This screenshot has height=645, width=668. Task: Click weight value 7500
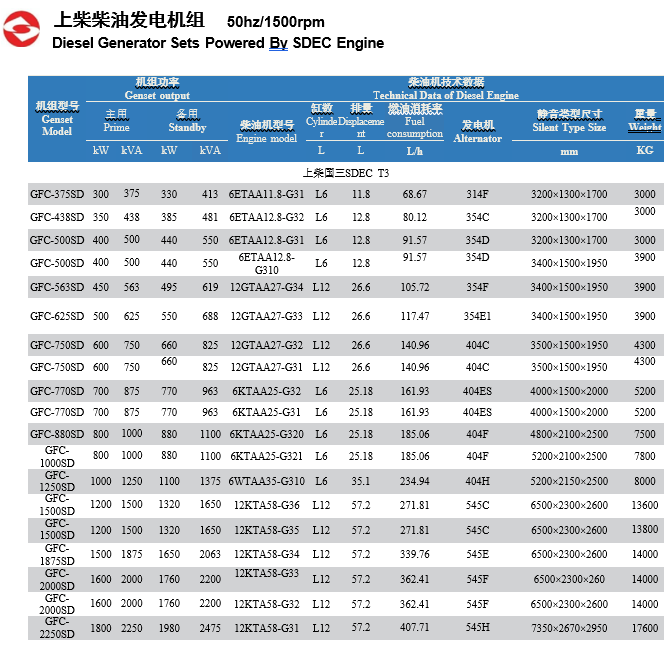[645, 434]
